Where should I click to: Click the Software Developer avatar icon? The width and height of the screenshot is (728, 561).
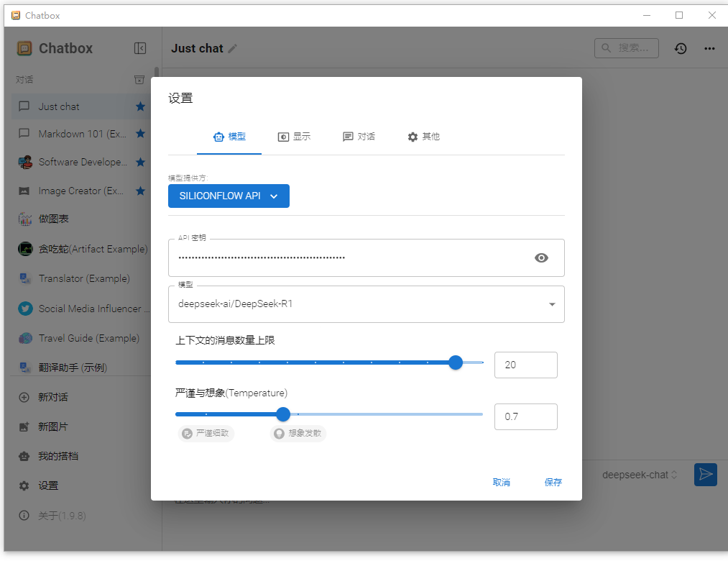tap(25, 163)
